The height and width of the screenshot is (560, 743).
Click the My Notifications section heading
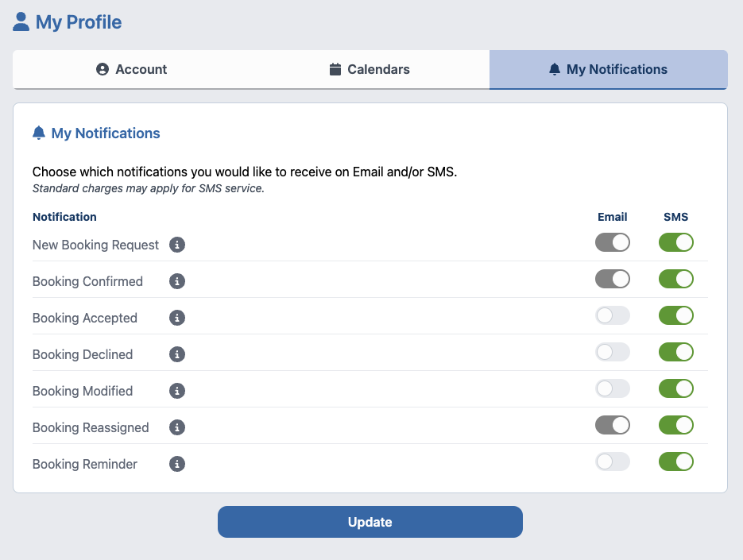coord(105,133)
